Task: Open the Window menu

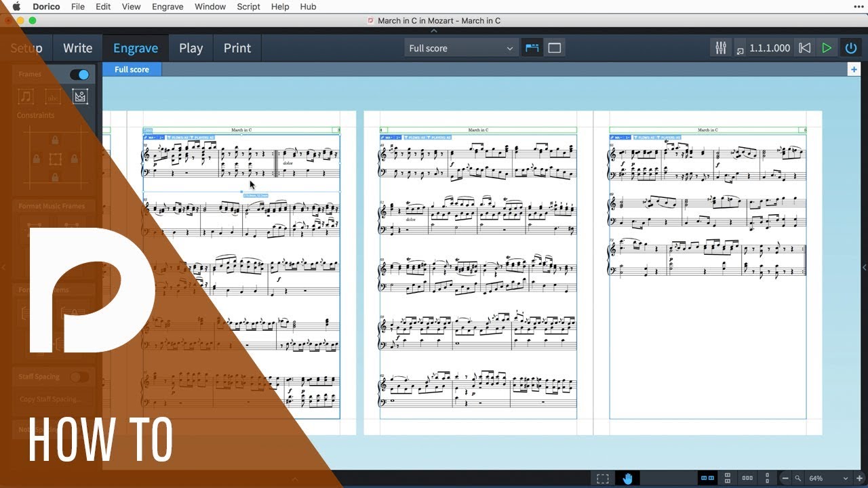Action: (x=210, y=7)
